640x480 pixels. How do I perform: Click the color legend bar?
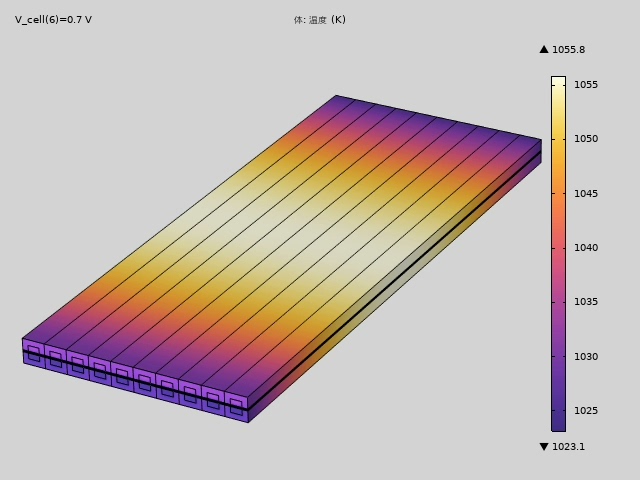[558, 253]
